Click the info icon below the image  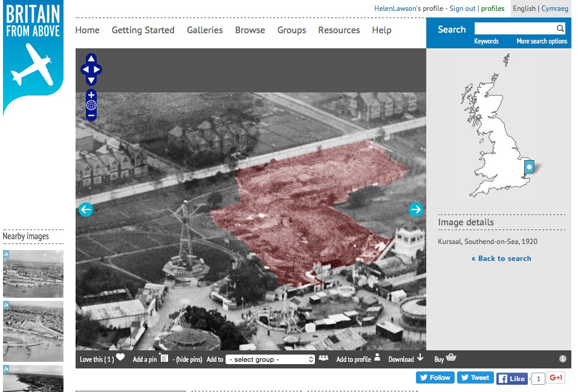click(563, 359)
